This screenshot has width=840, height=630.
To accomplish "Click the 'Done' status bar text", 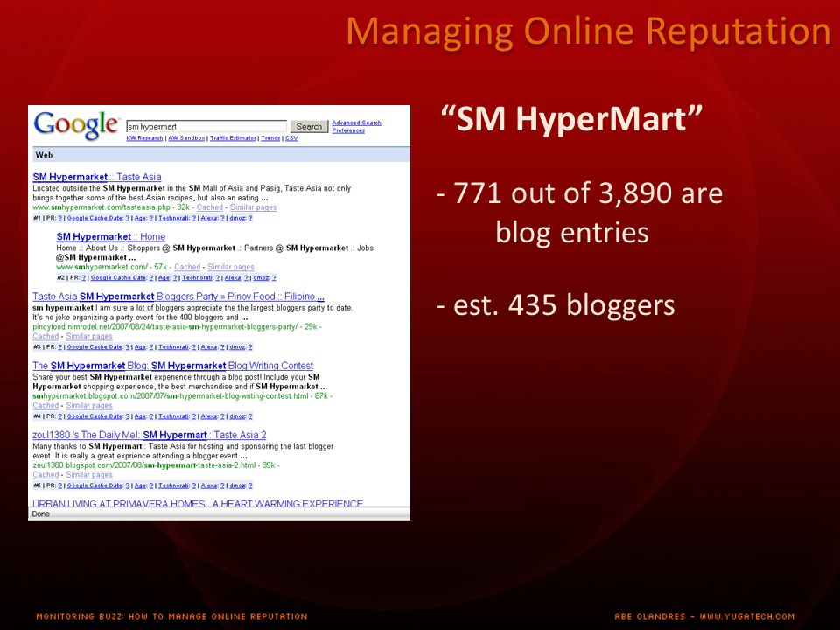I will [x=41, y=514].
